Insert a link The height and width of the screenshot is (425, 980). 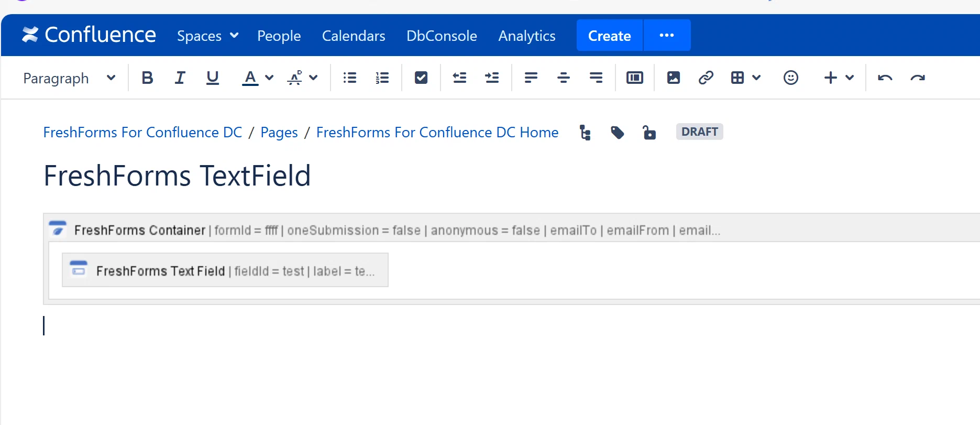click(x=706, y=78)
